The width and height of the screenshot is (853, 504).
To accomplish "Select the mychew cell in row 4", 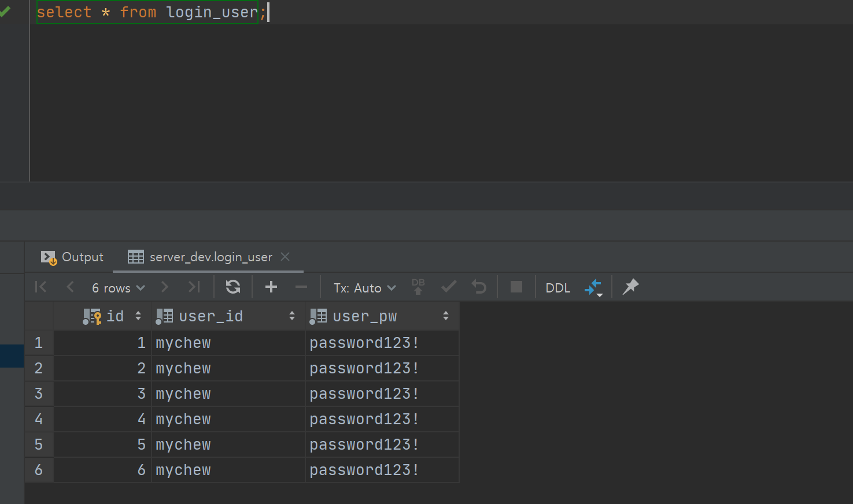I will click(x=228, y=419).
